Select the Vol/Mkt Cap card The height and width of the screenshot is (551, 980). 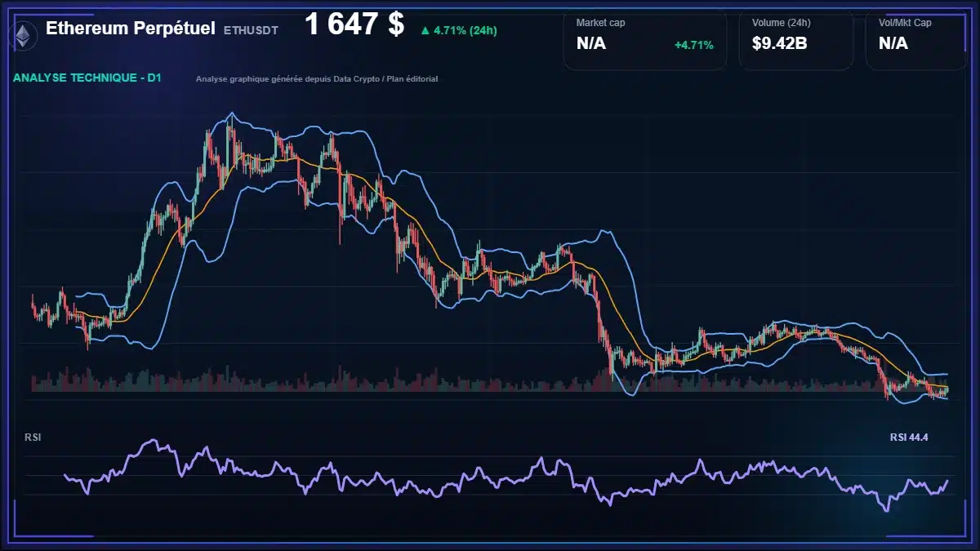[x=916, y=39]
